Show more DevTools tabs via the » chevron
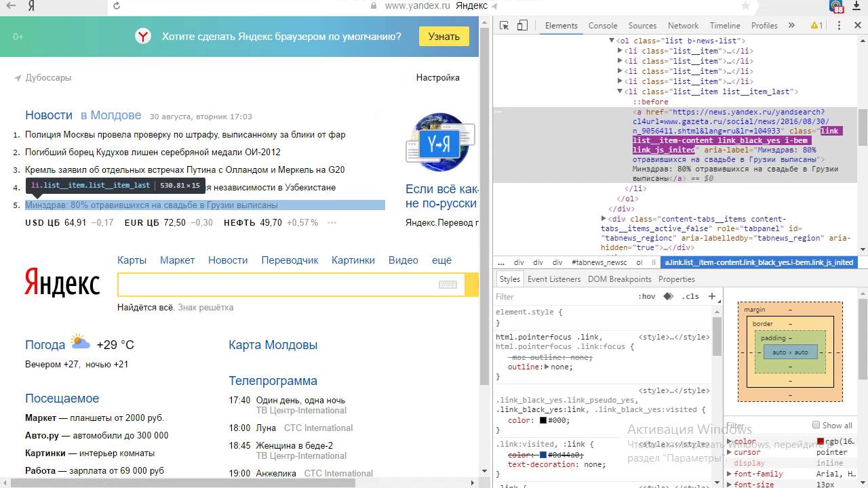868x488 pixels. tap(791, 26)
